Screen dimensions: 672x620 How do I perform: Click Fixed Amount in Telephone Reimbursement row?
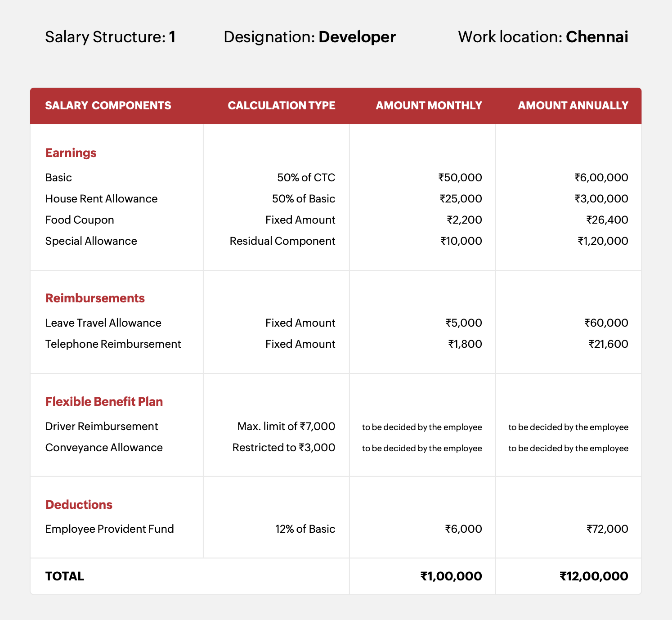coord(300,344)
